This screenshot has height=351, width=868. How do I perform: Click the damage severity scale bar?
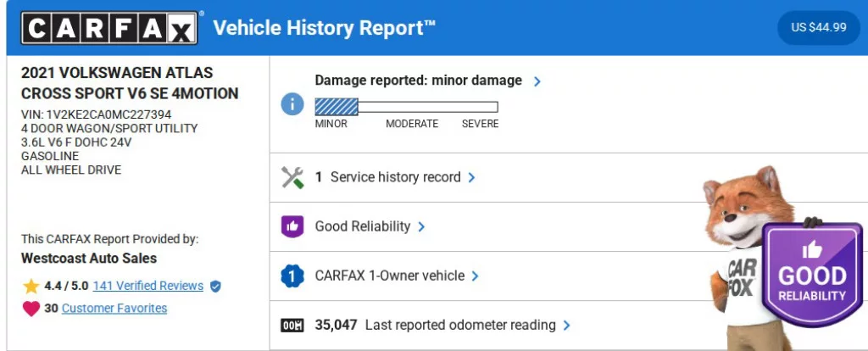(406, 107)
